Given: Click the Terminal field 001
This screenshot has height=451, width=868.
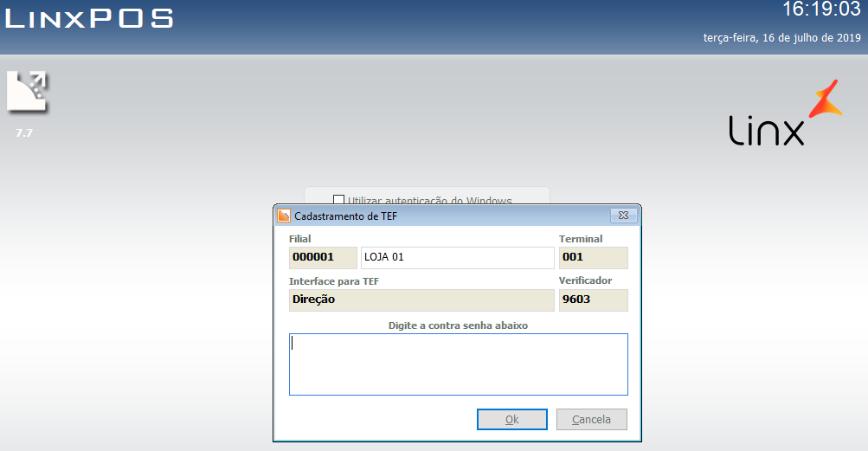Looking at the screenshot, I should pos(594,258).
